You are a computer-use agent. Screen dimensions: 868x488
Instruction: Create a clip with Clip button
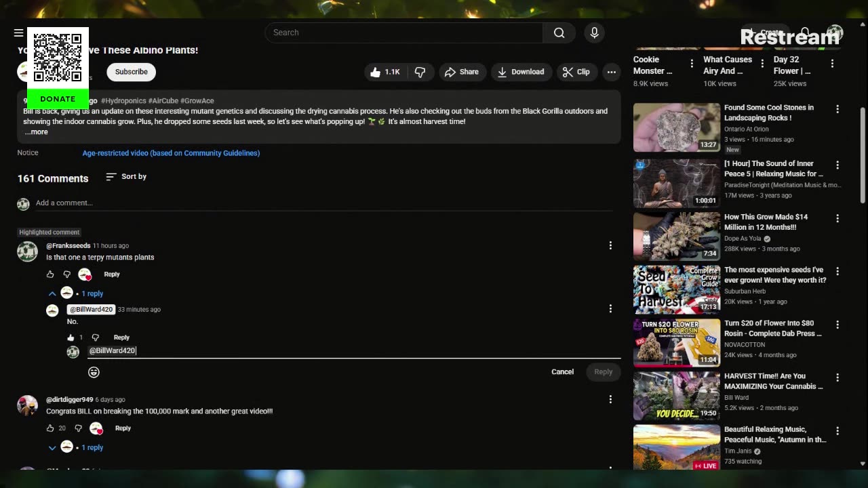point(576,72)
